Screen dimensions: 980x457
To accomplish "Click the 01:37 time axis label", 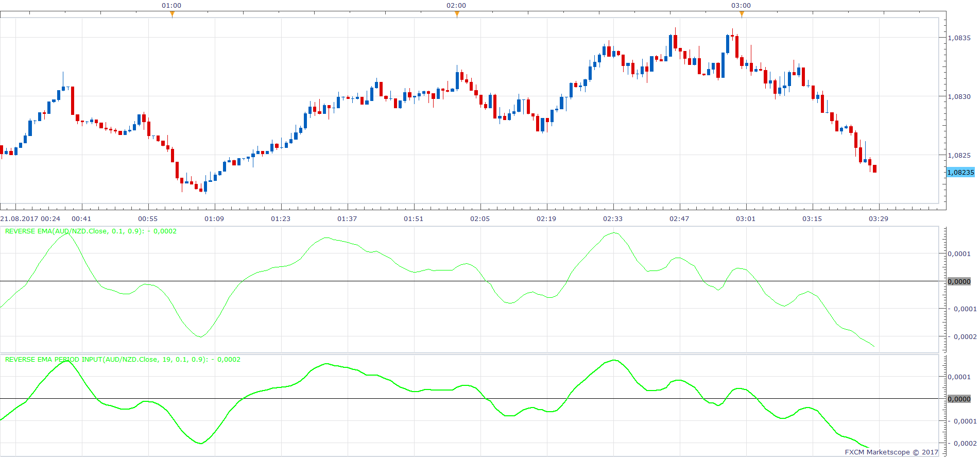I will pos(347,219).
